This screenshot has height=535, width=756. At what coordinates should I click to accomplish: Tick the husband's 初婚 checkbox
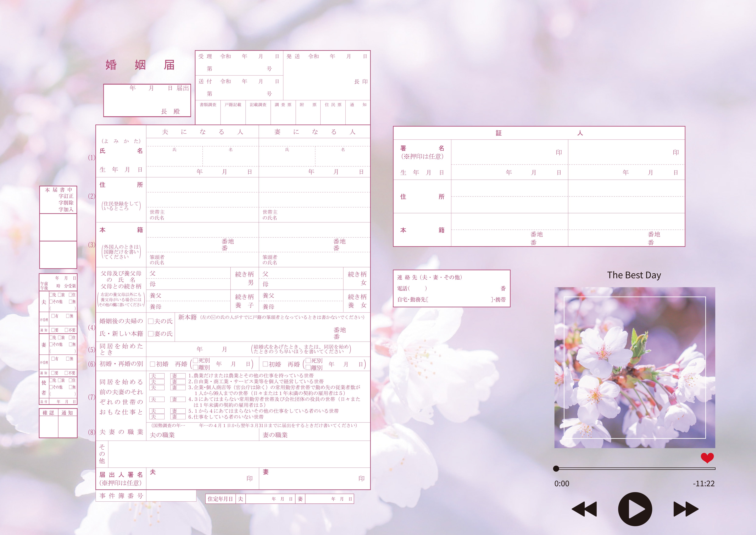152,364
